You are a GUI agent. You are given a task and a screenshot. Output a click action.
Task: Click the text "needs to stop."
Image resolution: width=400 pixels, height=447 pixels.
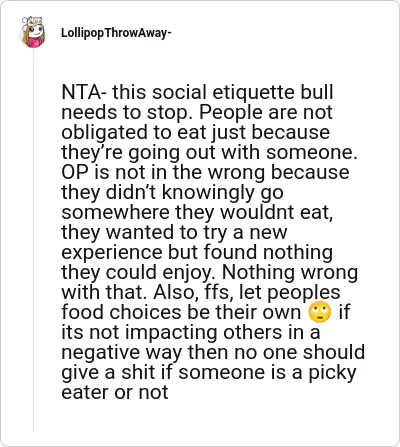click(128, 112)
